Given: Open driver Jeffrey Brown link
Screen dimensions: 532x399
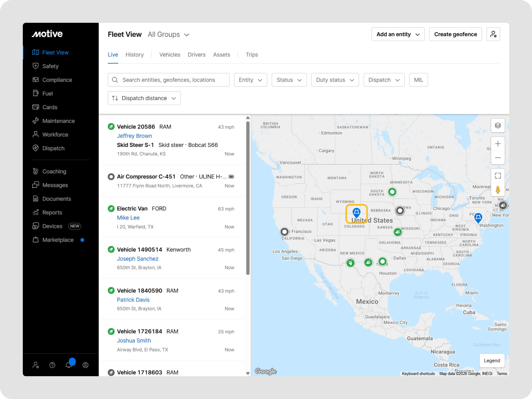Looking at the screenshot, I should (x=134, y=136).
